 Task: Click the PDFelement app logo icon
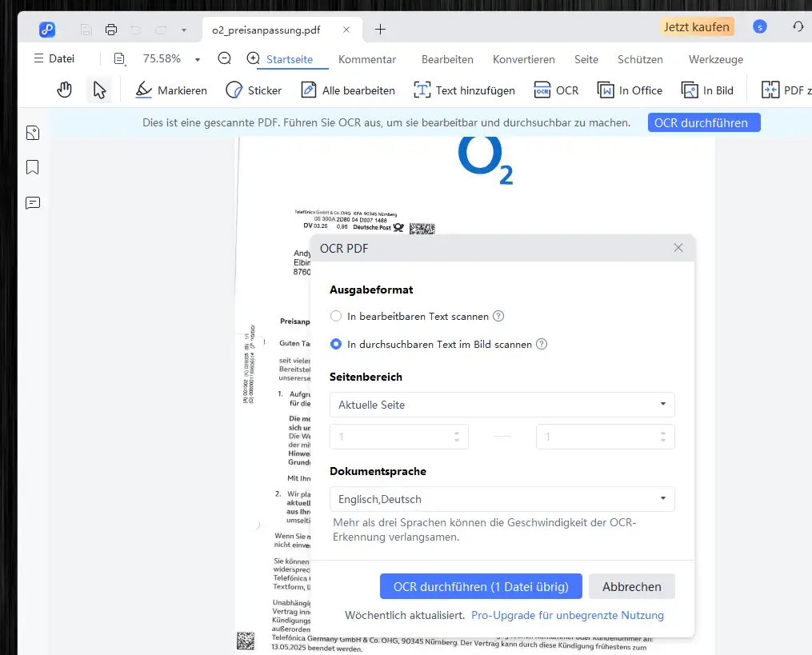47,30
